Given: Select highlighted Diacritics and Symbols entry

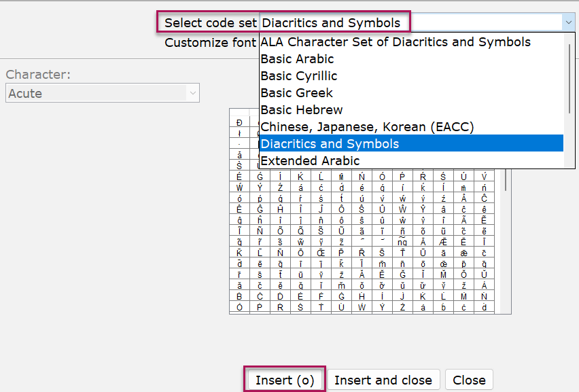Looking at the screenshot, I should [412, 143].
